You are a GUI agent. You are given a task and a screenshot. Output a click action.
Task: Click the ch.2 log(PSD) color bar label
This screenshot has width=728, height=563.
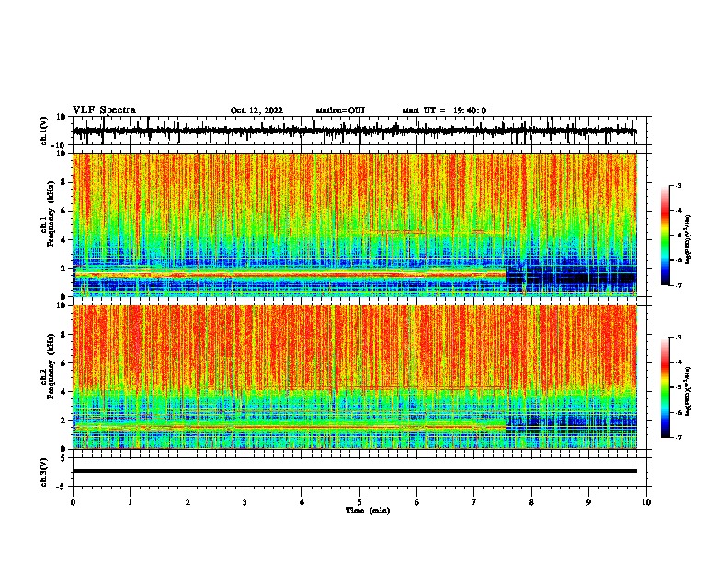(688, 392)
